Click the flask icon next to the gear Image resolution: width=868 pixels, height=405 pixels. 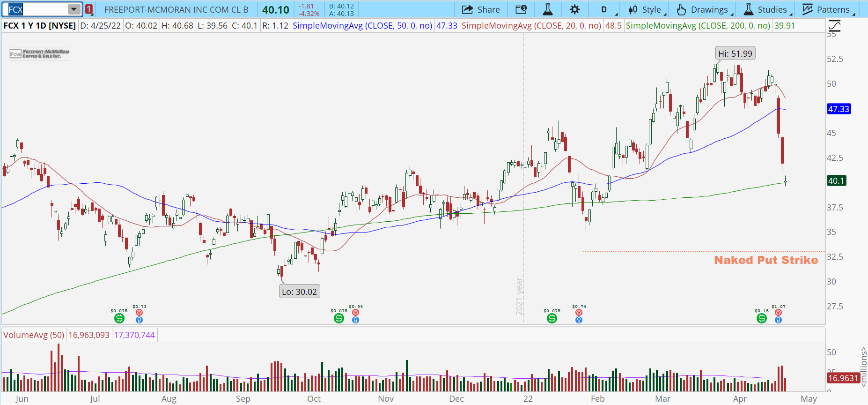548,9
